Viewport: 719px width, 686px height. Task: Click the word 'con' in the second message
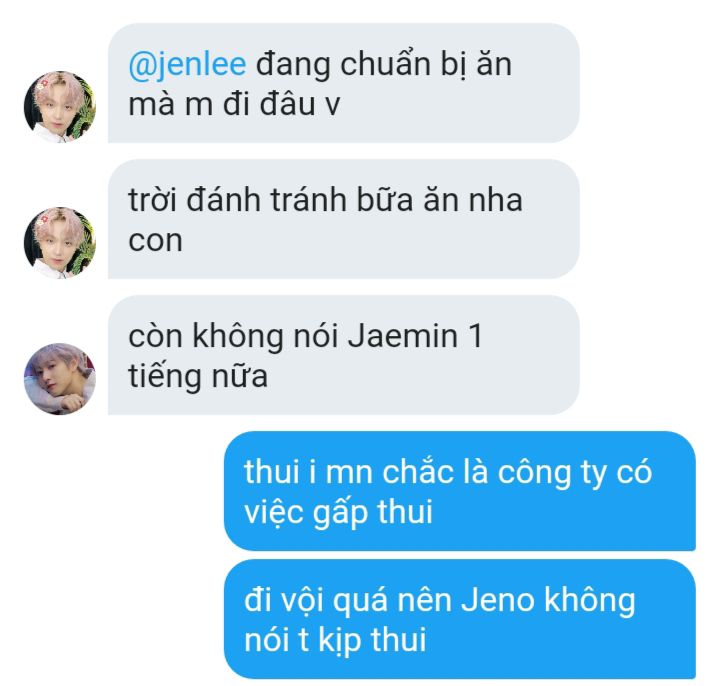click(155, 241)
